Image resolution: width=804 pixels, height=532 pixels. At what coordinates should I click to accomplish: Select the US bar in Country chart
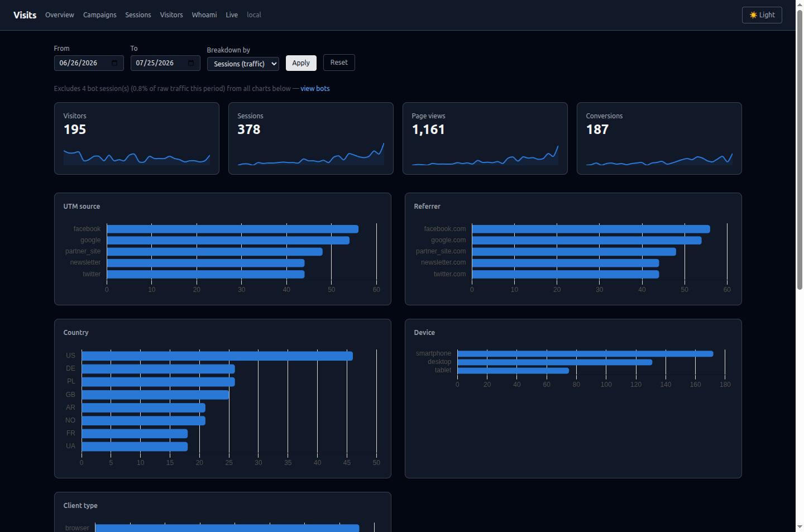click(x=217, y=356)
